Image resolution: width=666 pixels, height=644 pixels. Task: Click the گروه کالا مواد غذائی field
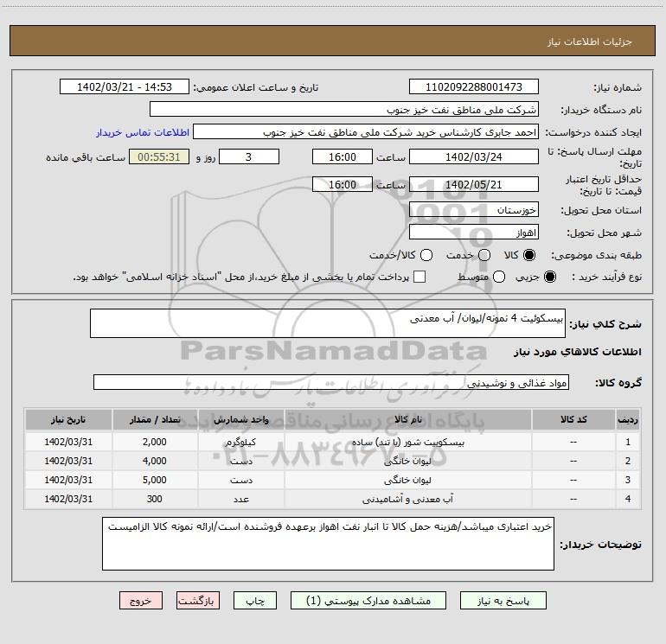coord(331,382)
